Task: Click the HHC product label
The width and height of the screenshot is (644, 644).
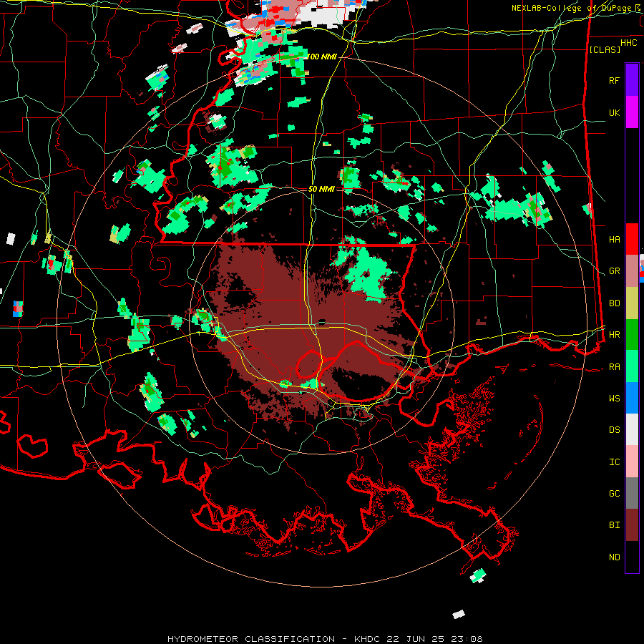Action: pos(628,43)
